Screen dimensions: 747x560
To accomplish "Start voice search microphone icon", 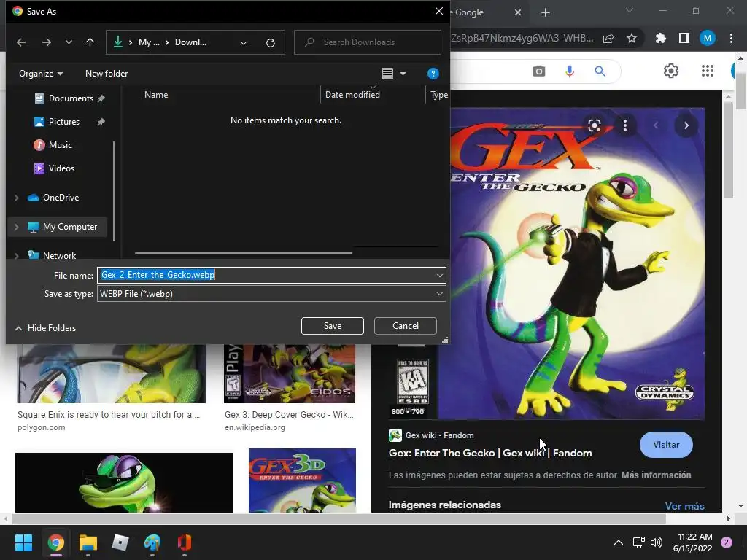I will click(569, 71).
